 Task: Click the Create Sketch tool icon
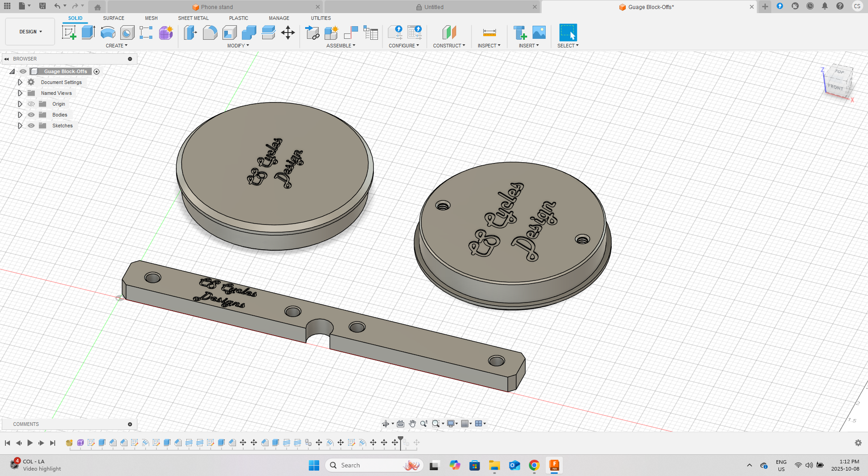click(x=69, y=33)
